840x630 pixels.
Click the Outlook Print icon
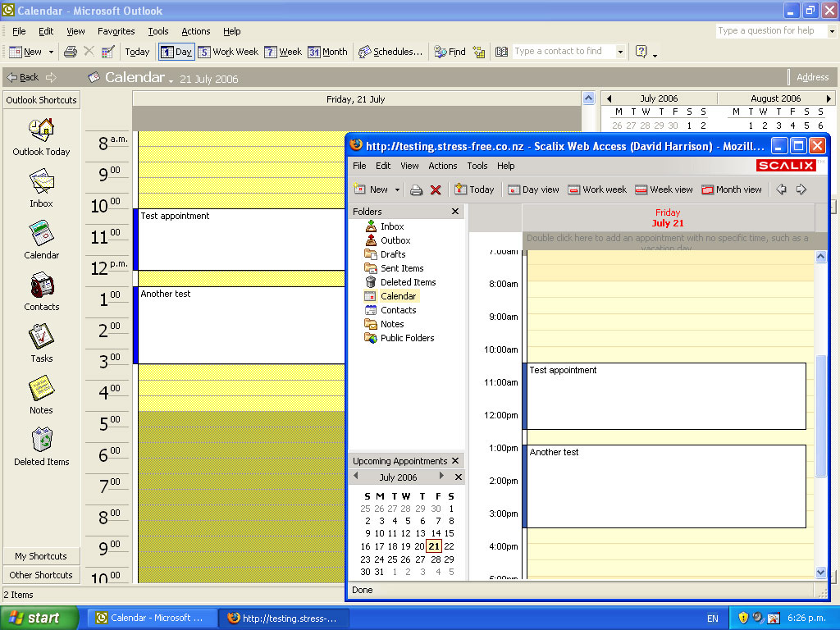click(71, 52)
